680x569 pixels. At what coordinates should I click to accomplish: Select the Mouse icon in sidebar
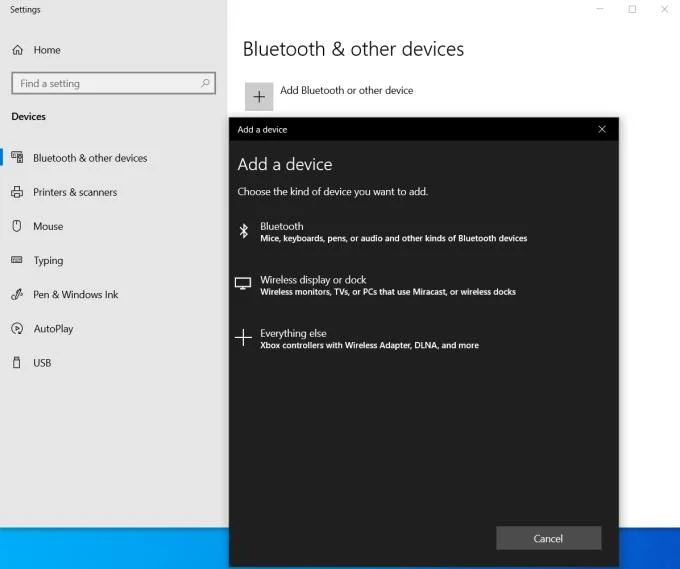click(17, 226)
